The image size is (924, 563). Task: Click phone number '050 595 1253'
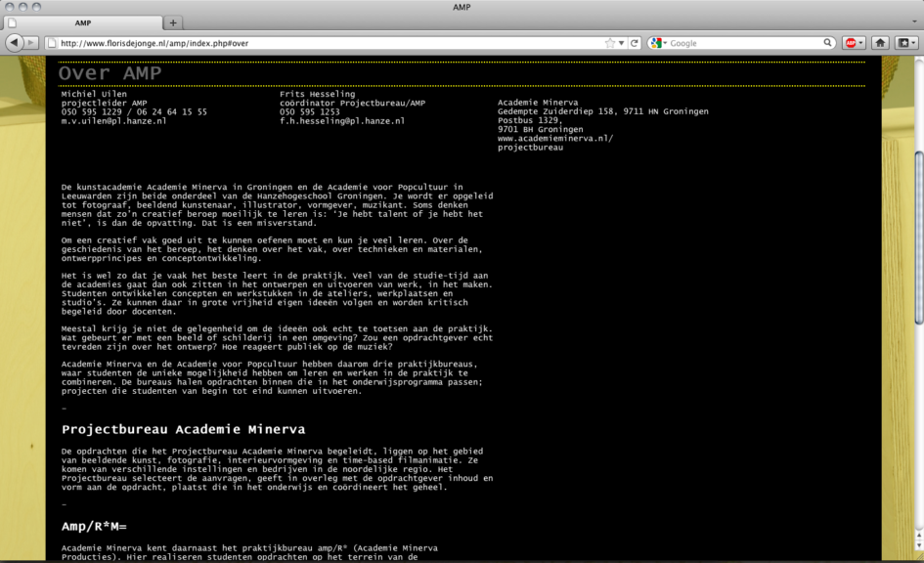(x=309, y=111)
